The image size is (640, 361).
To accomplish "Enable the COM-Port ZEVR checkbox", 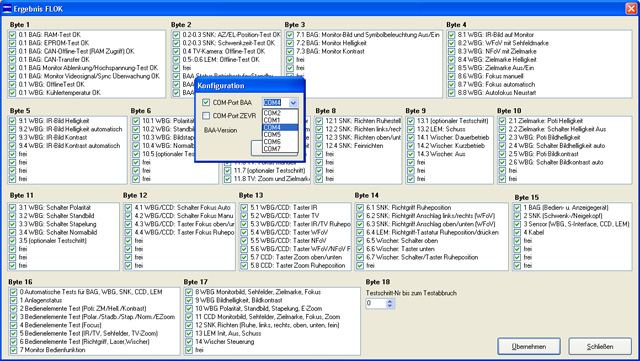I will click(x=206, y=116).
